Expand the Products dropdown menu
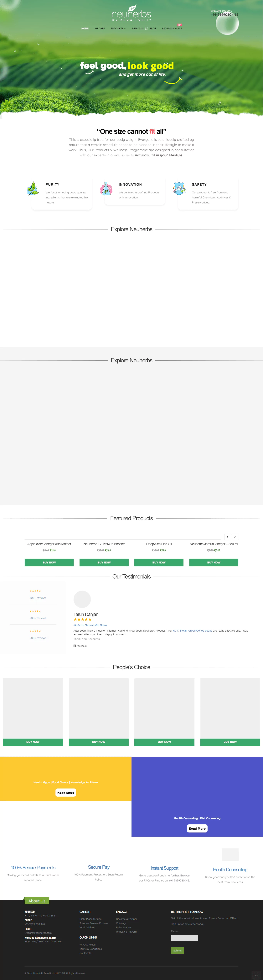263x980 pixels. click(x=118, y=29)
